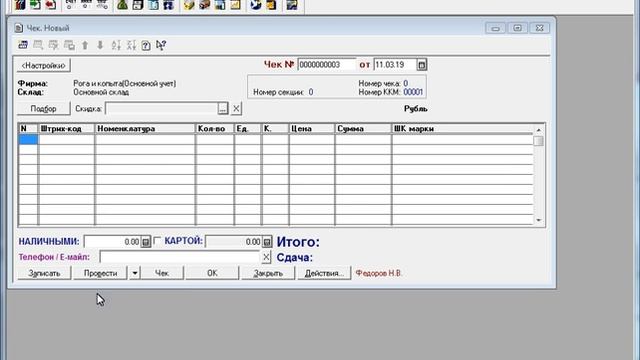
Task: Click the Чек button
Action: pyautogui.click(x=162, y=273)
